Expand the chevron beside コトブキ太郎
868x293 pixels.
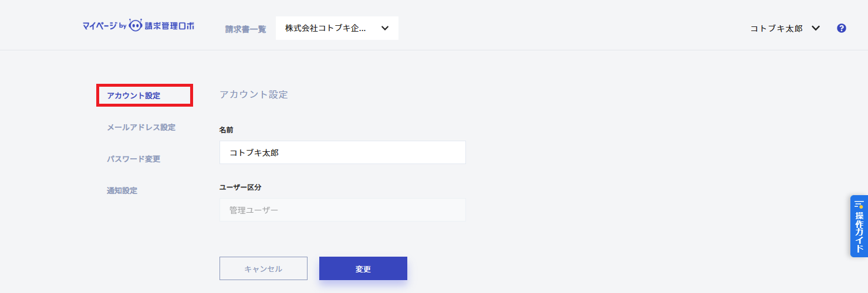(815, 28)
